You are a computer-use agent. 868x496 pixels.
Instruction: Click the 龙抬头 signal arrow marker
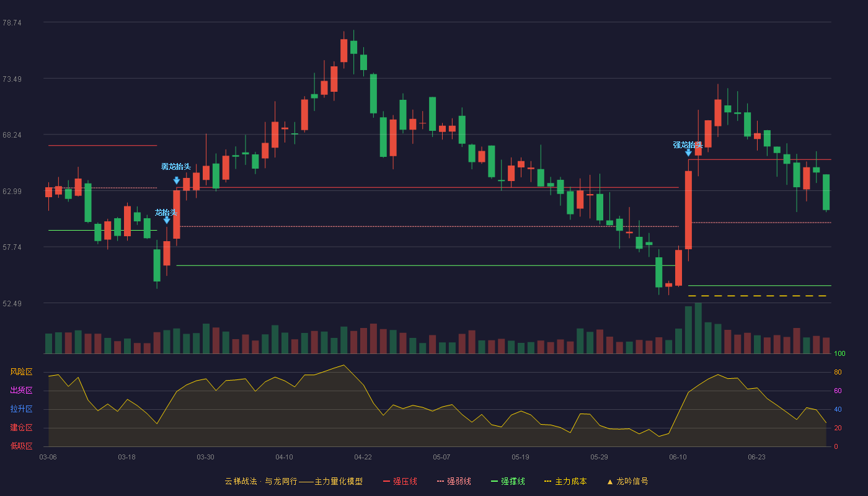click(167, 220)
